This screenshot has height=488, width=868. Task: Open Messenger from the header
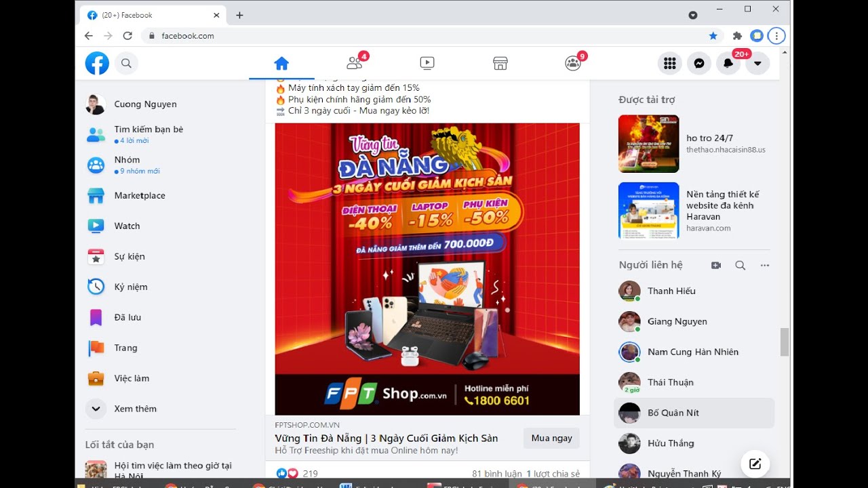(x=699, y=63)
